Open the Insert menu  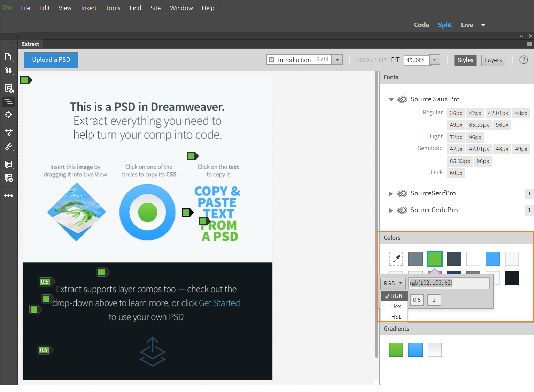tap(89, 8)
